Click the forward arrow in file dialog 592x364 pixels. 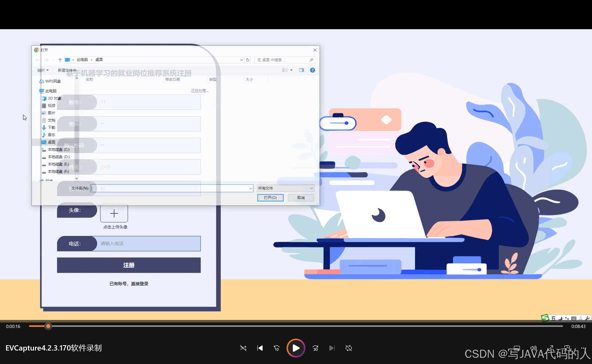(46, 60)
